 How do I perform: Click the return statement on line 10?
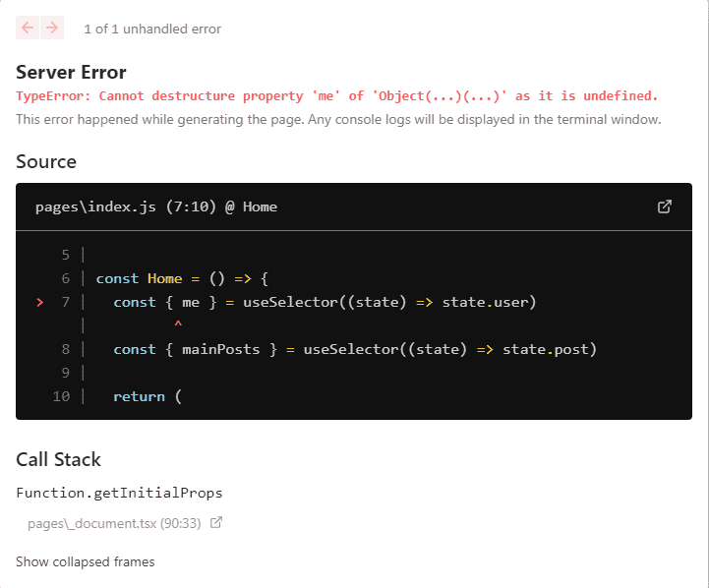click(x=148, y=396)
